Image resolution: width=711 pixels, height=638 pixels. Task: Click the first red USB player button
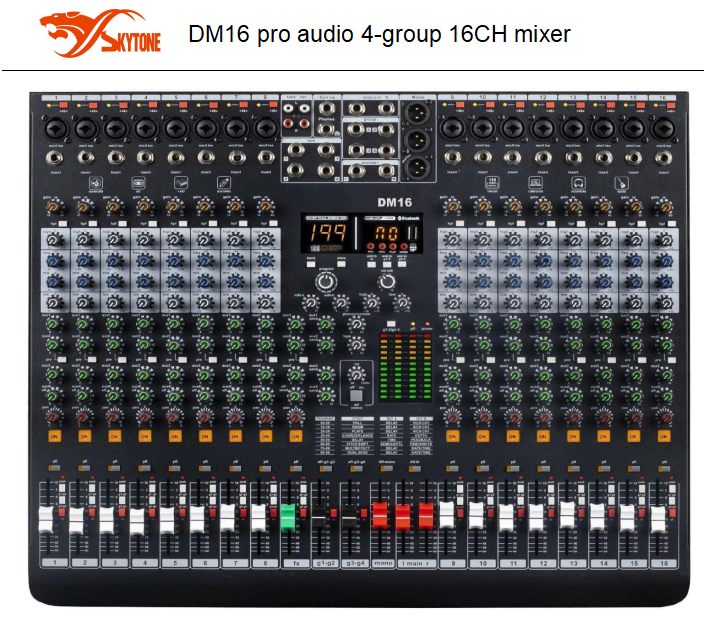370,246
